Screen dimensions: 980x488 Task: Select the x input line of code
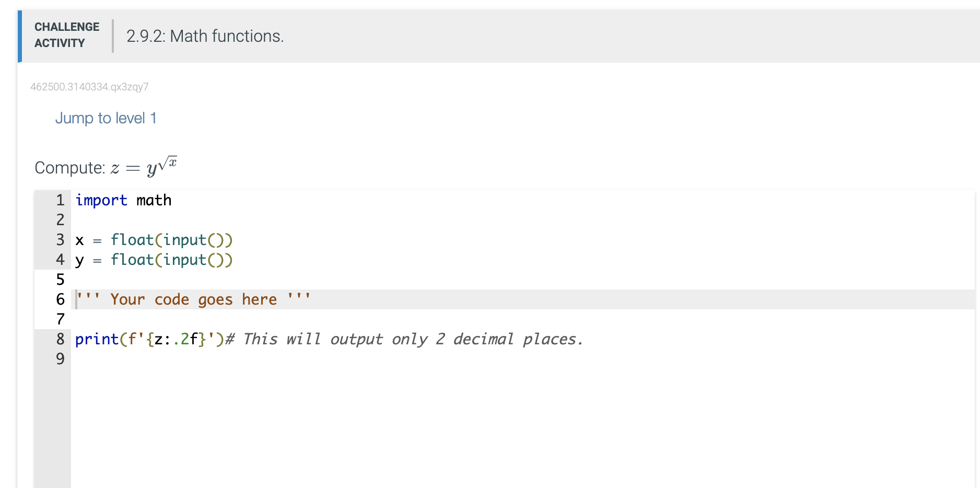154,240
